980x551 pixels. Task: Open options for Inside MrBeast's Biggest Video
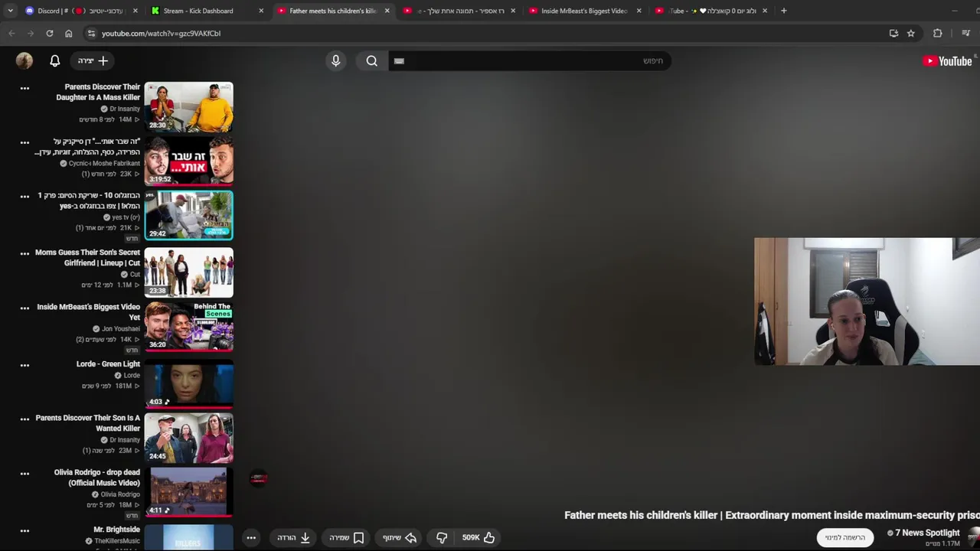pyautogui.click(x=24, y=308)
